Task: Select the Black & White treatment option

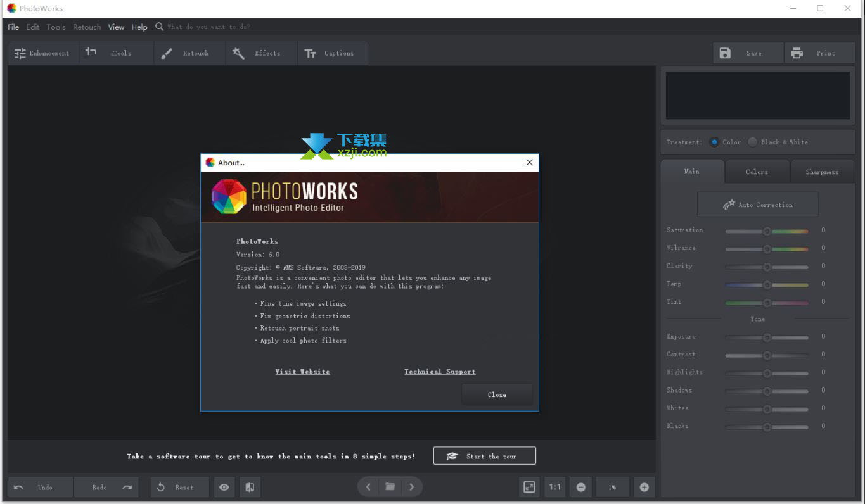Action: 778,142
